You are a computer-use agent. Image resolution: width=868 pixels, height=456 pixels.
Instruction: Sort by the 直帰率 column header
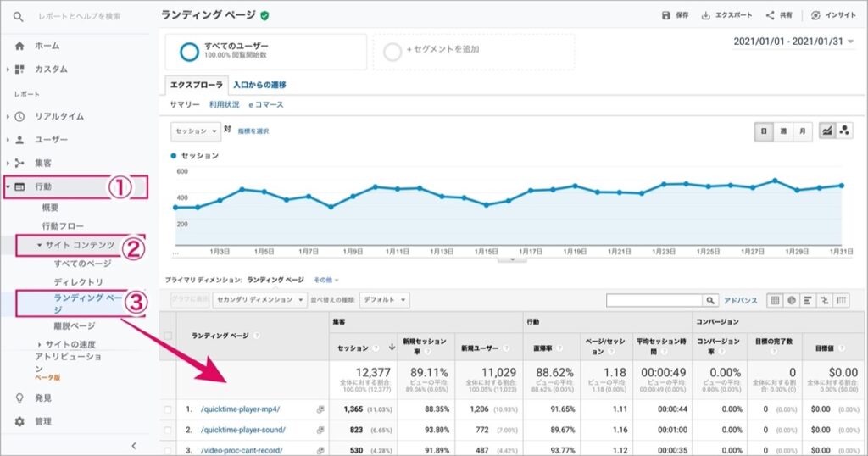(x=543, y=348)
